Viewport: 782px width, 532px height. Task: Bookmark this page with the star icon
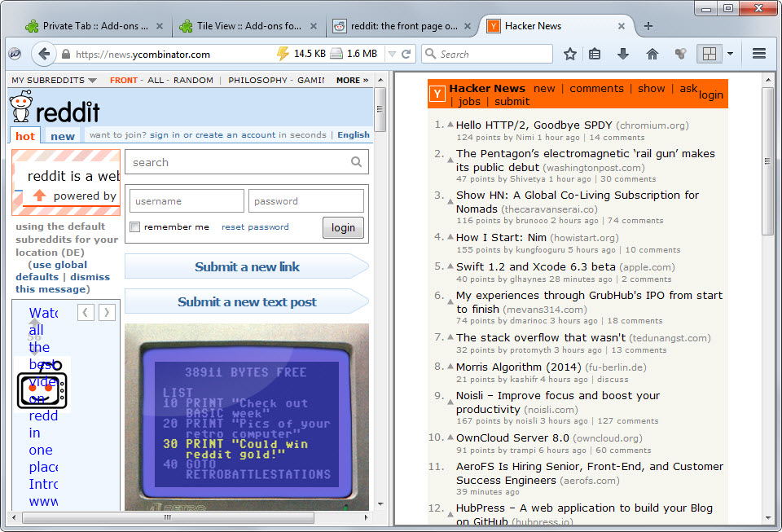[x=570, y=54]
